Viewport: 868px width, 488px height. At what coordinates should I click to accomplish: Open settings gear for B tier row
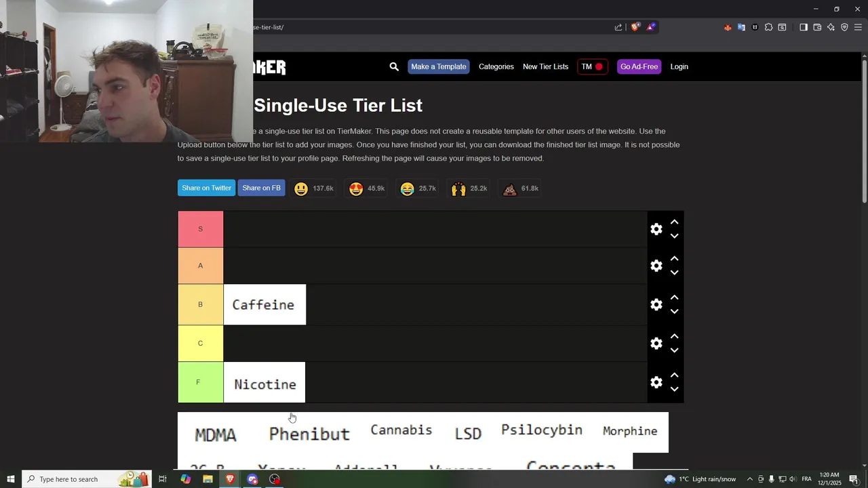click(656, 304)
